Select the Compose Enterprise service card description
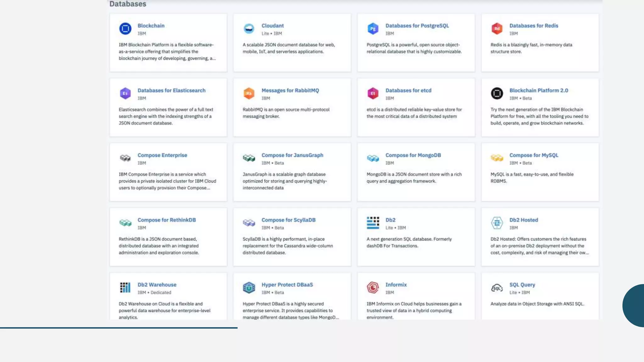Viewport: 644px width, 362px height. tap(167, 181)
